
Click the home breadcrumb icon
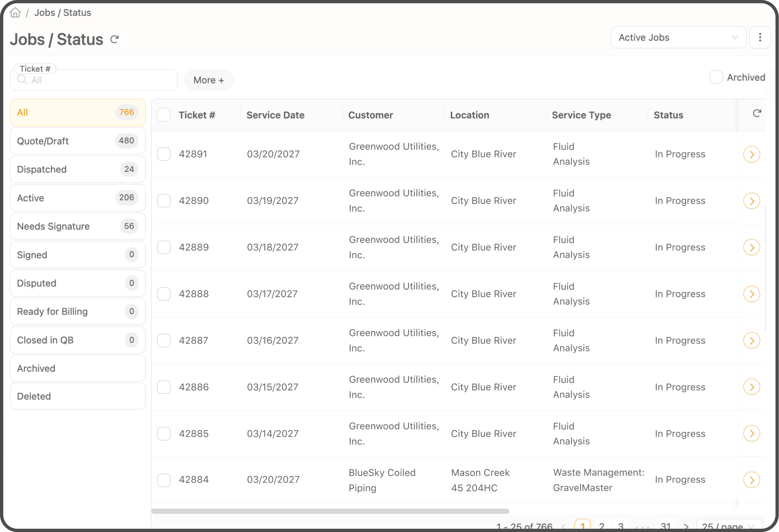(x=15, y=13)
